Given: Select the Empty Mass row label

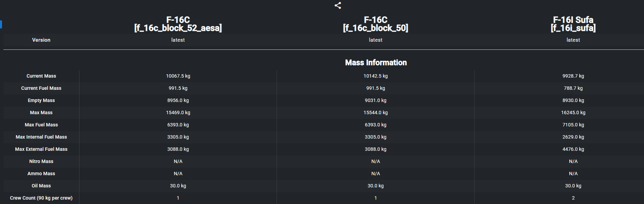Looking at the screenshot, I should coord(41,100).
